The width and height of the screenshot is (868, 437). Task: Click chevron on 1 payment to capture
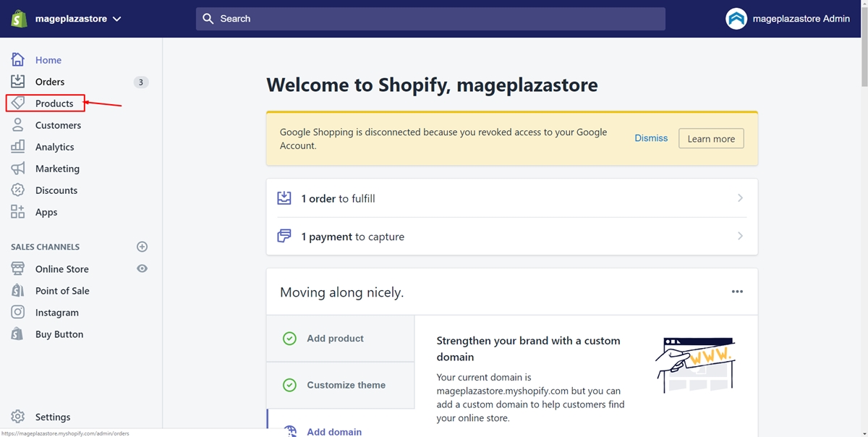pyautogui.click(x=740, y=236)
